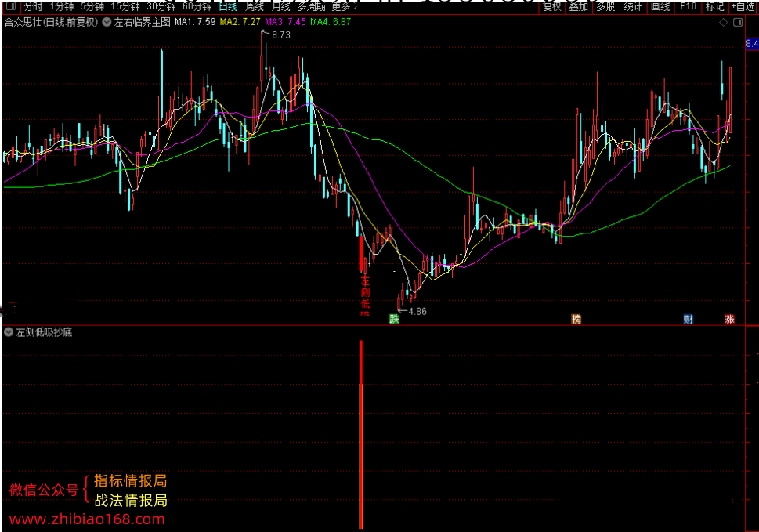Switch to the 30分钟 timeframe tab
Image resolution: width=759 pixels, height=532 pixels.
pos(161,7)
